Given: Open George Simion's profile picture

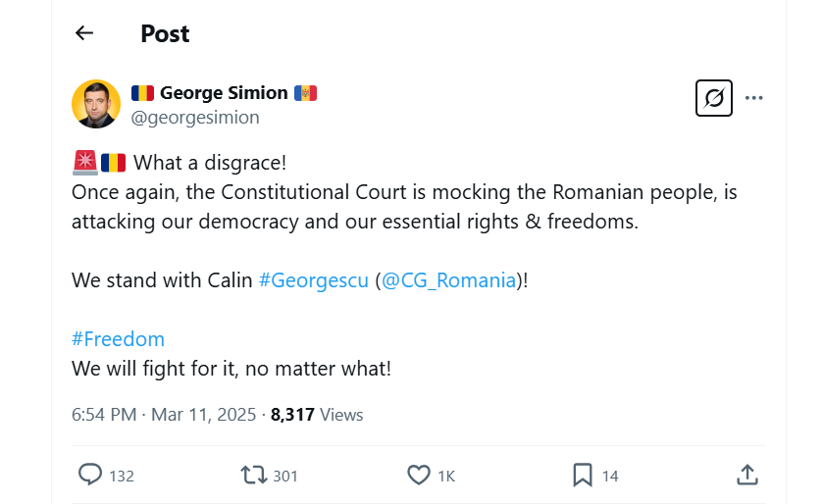Looking at the screenshot, I should 96,104.
